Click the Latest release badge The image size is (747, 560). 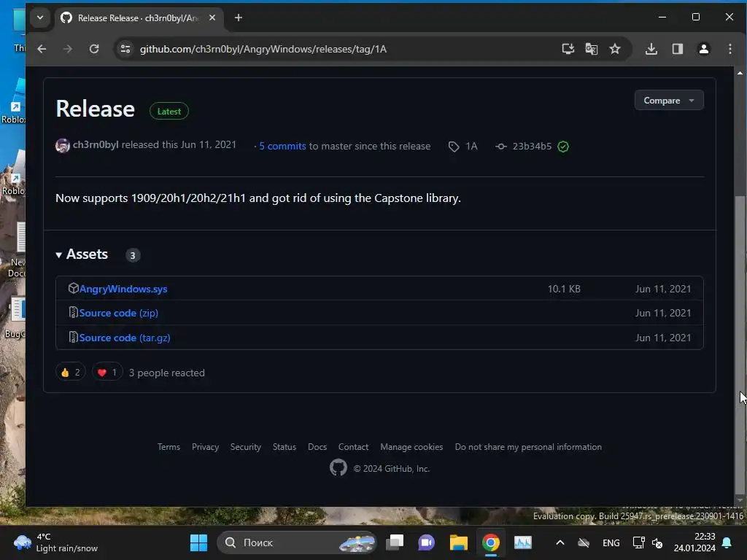pos(169,112)
